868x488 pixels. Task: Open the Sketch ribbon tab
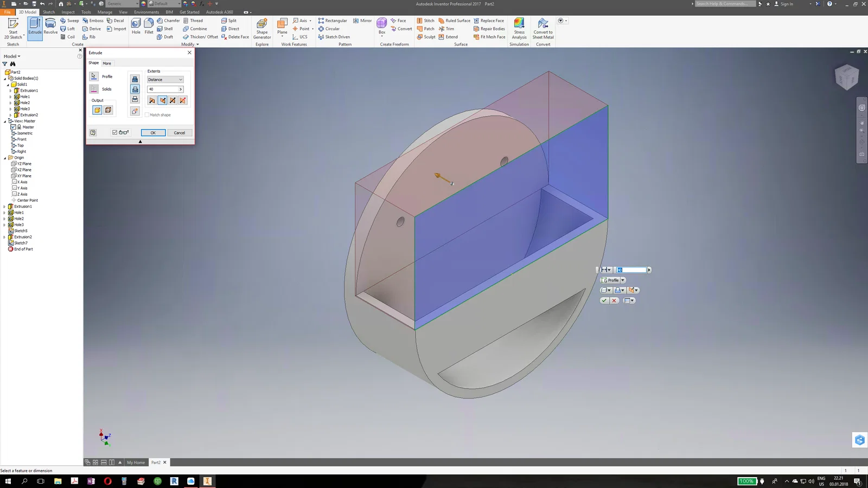49,12
